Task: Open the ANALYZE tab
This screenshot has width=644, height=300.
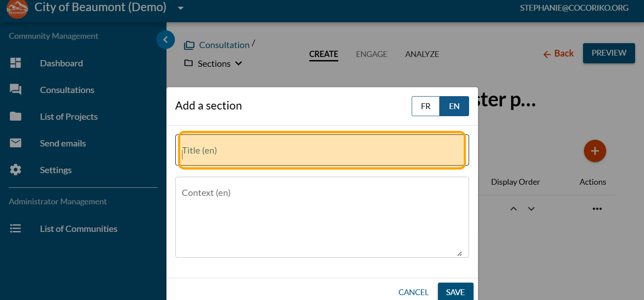Action: point(422,54)
